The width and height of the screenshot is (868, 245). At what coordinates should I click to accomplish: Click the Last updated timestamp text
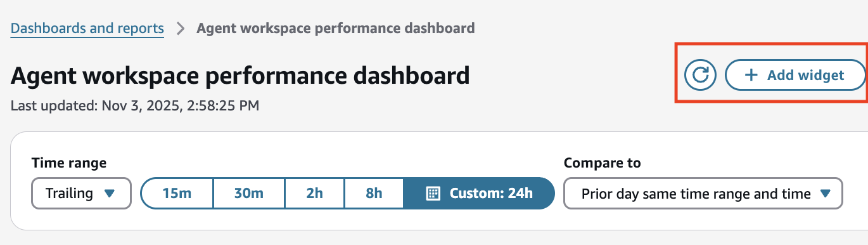[x=135, y=105]
